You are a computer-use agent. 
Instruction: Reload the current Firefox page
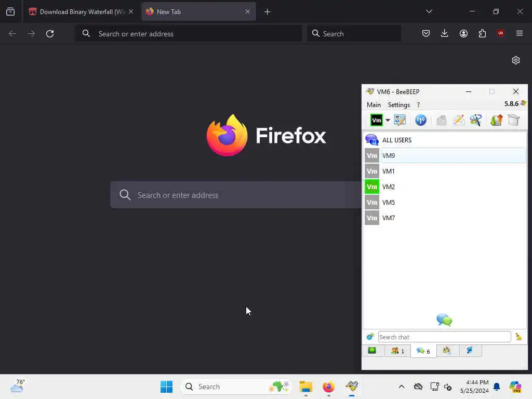click(50, 34)
